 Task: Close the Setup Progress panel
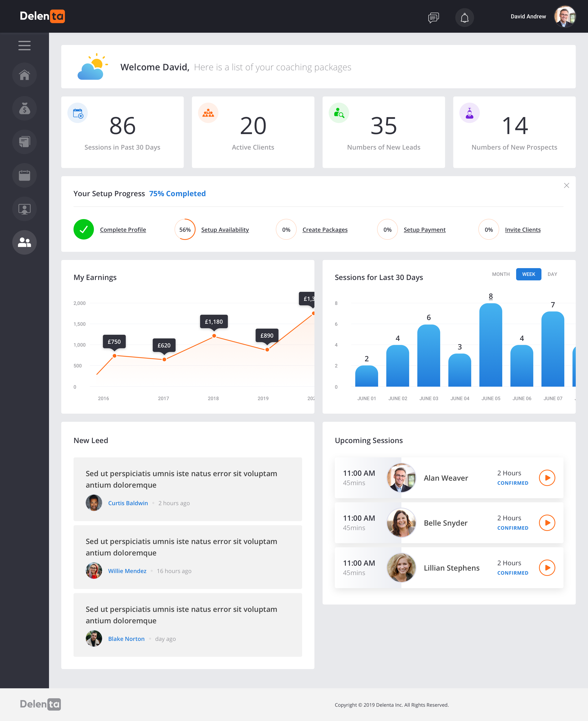click(x=566, y=185)
